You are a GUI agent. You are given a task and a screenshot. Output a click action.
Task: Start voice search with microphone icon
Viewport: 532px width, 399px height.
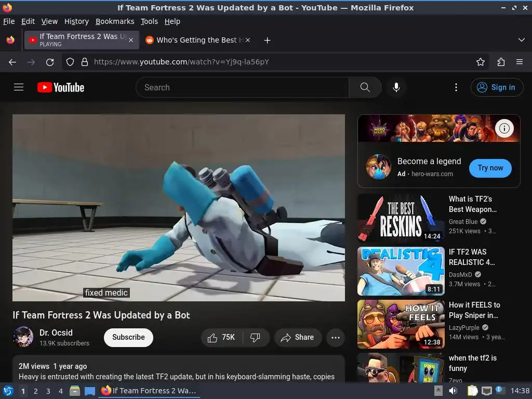[396, 87]
